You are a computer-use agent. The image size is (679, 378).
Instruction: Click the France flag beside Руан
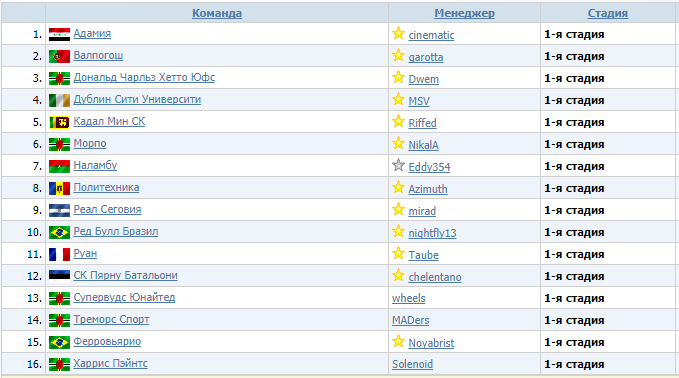pos(59,254)
